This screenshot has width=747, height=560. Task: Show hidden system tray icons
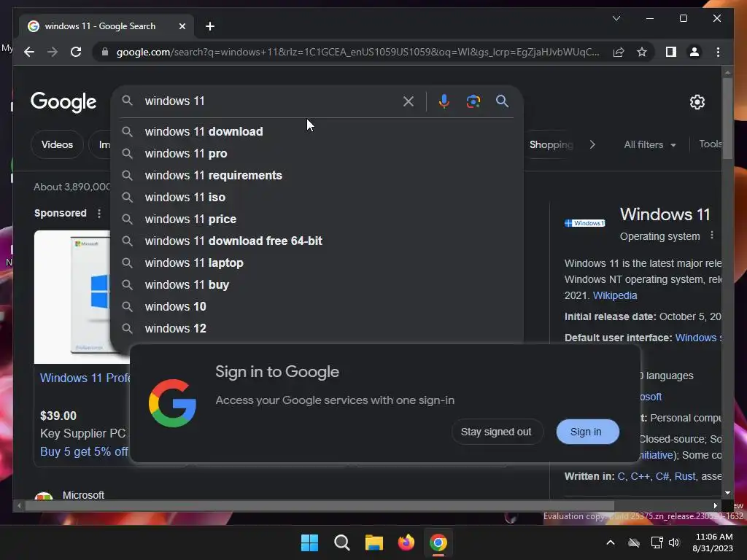point(611,542)
